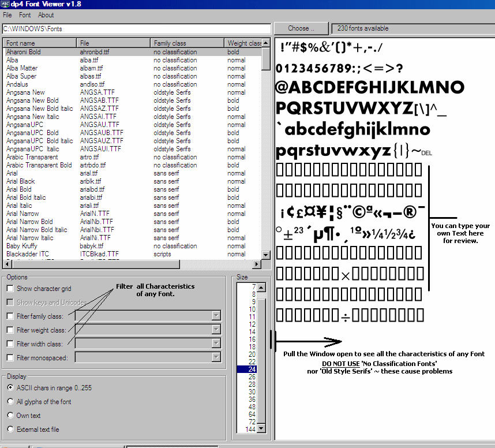Sort by the Family class column header

[187, 43]
